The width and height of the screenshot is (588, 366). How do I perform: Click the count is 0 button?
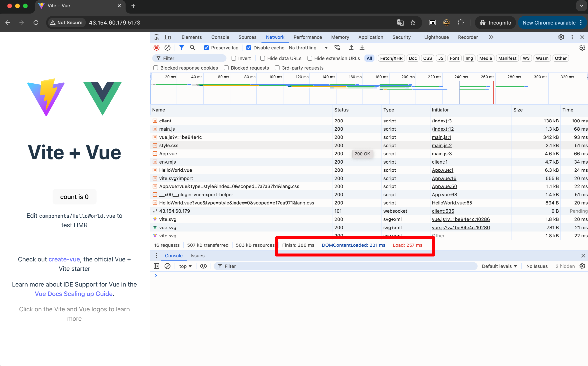pyautogui.click(x=74, y=197)
